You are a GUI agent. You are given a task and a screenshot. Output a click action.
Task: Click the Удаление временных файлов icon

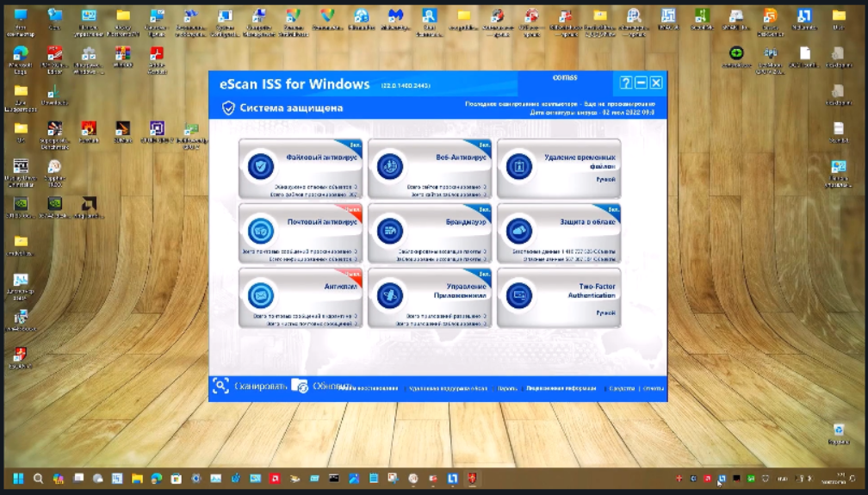tap(518, 166)
